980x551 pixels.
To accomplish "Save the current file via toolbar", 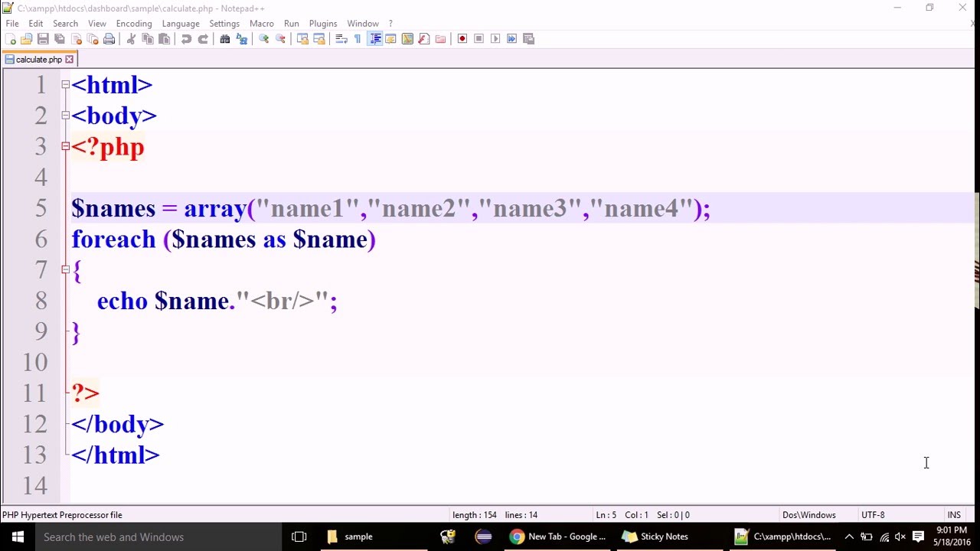I will pos(43,39).
